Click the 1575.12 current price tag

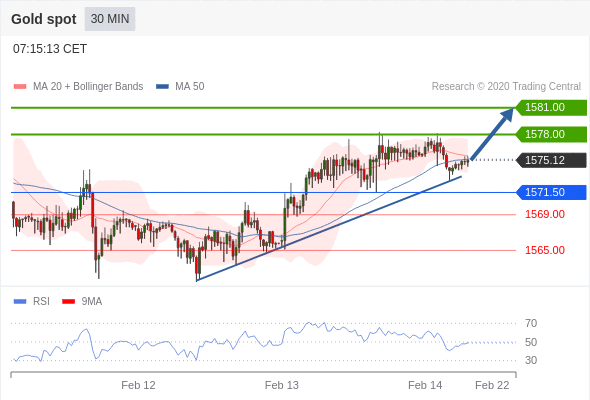point(551,160)
